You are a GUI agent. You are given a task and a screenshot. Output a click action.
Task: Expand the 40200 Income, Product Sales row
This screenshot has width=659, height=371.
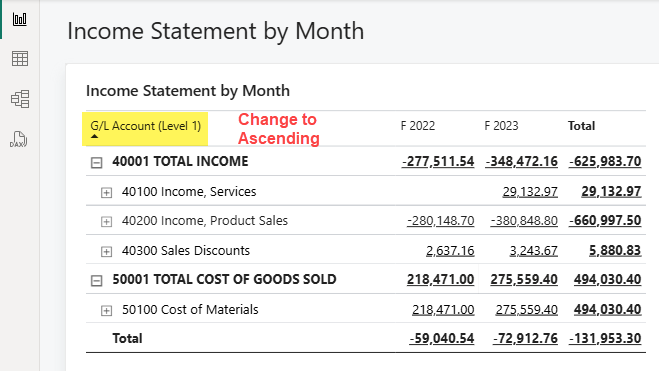106,221
